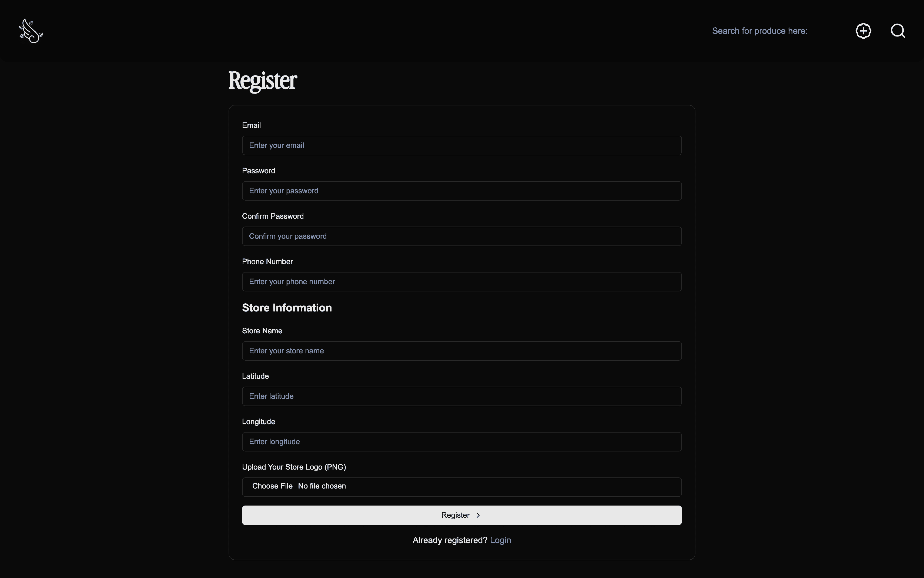The width and height of the screenshot is (924, 578).
Task: Click the Latitude input field
Action: [461, 396]
